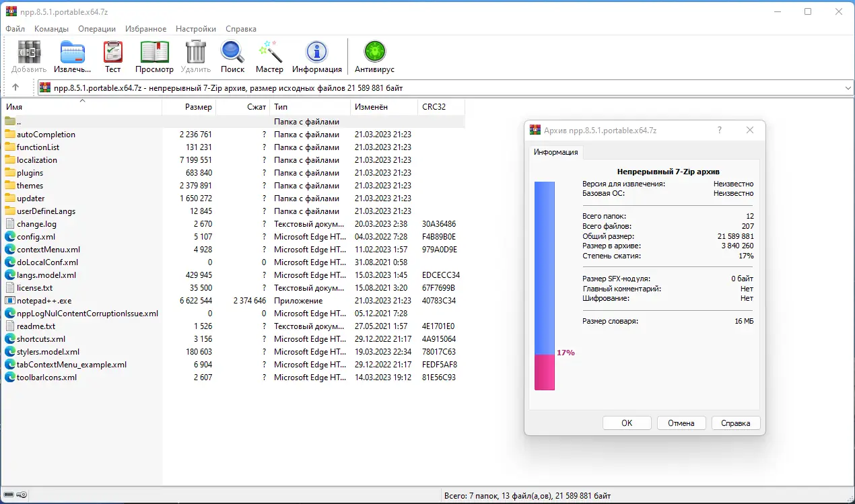
Task: Click the dialog's question mark help button
Action: point(720,130)
